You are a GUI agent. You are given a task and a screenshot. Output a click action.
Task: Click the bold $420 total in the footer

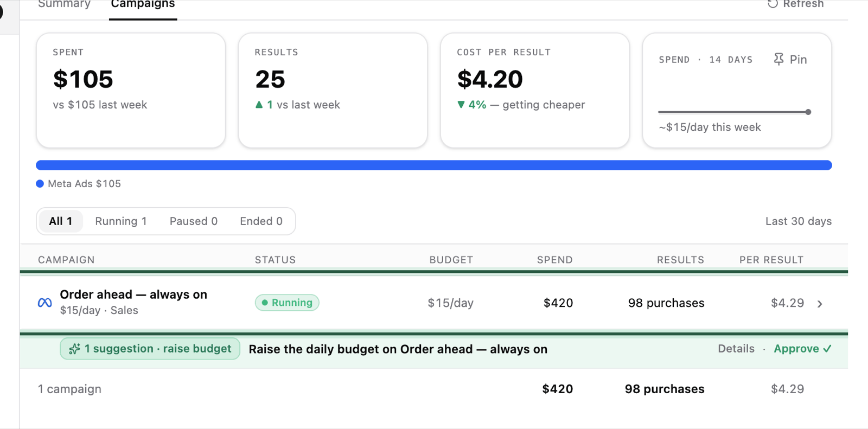pyautogui.click(x=558, y=389)
